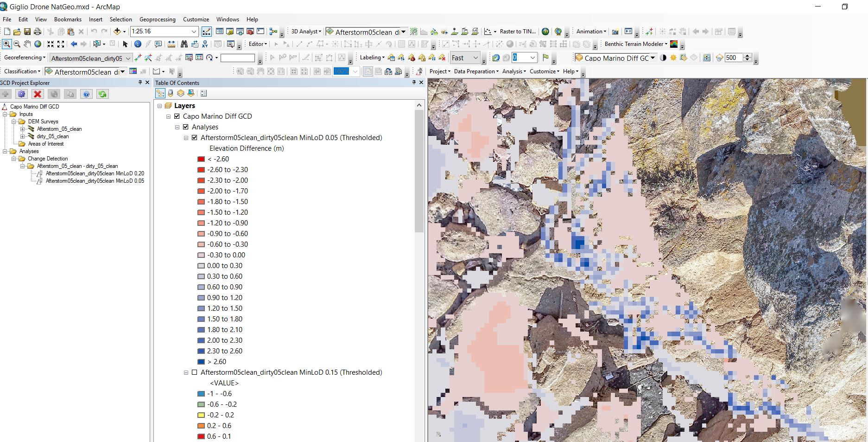The width and height of the screenshot is (868, 442).
Task: Select the Zoom In tool
Action: (6, 44)
